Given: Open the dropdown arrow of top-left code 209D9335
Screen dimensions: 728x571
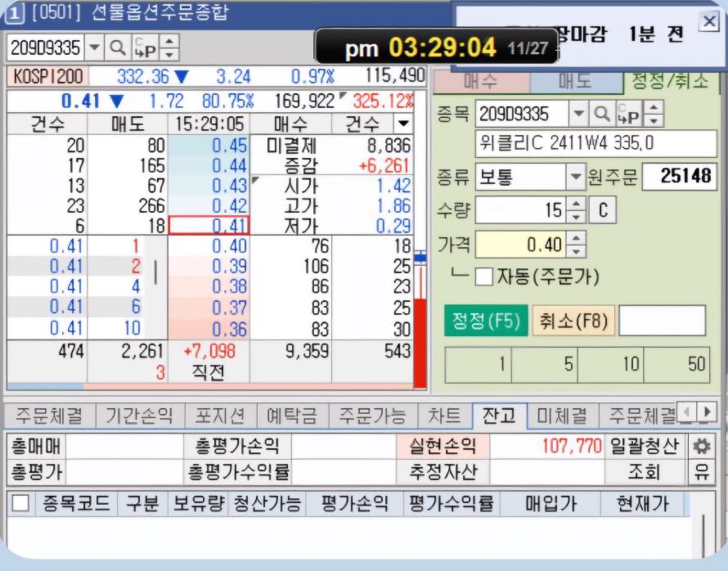Looking at the screenshot, I should (94, 47).
